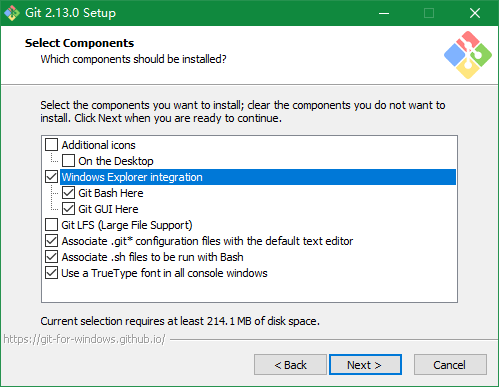Go to the Next step
The width and height of the screenshot is (499, 387).
365,365
